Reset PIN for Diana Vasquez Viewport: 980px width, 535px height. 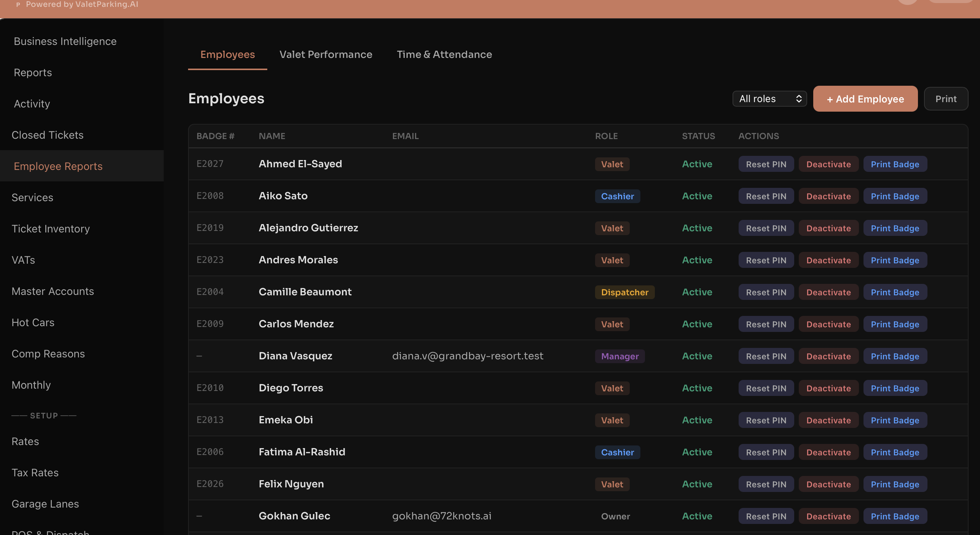click(x=766, y=356)
